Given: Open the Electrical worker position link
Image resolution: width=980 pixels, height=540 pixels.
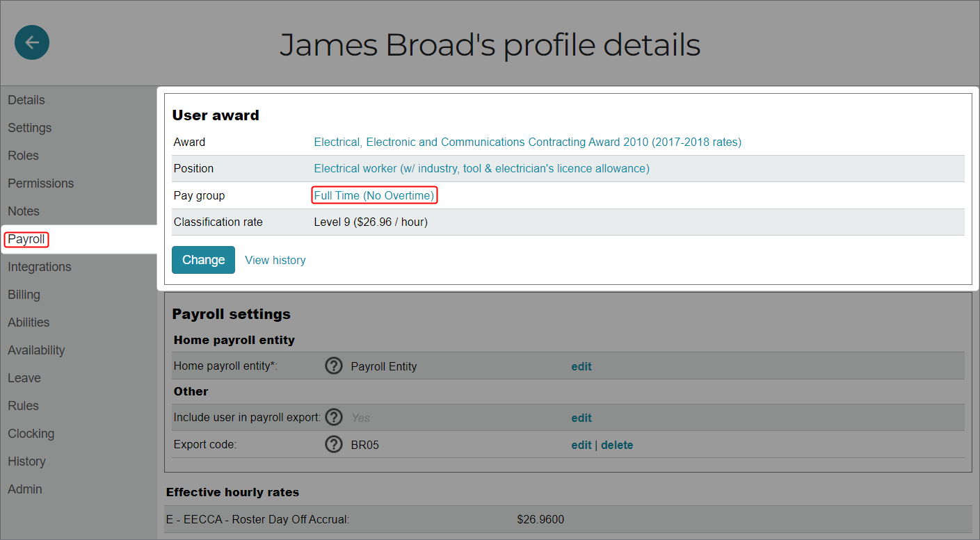Looking at the screenshot, I should pos(481,168).
